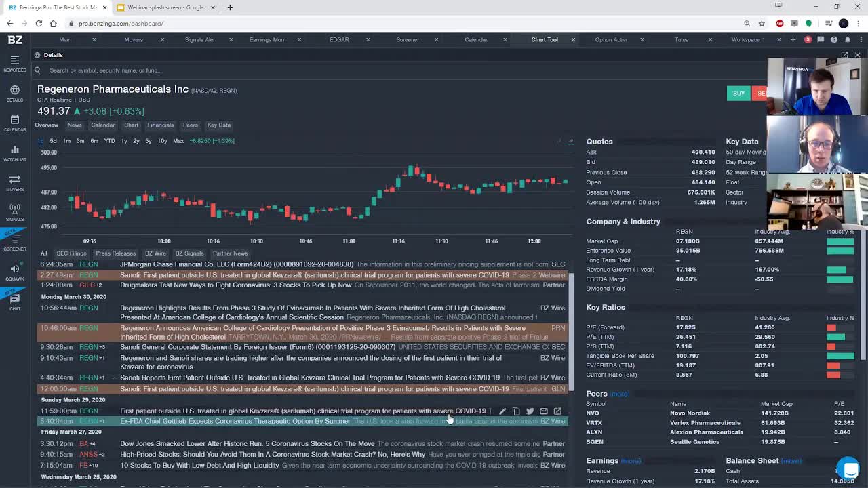Click the browser address bar URL
Image resolution: width=868 pixels, height=488 pixels.
click(121, 24)
